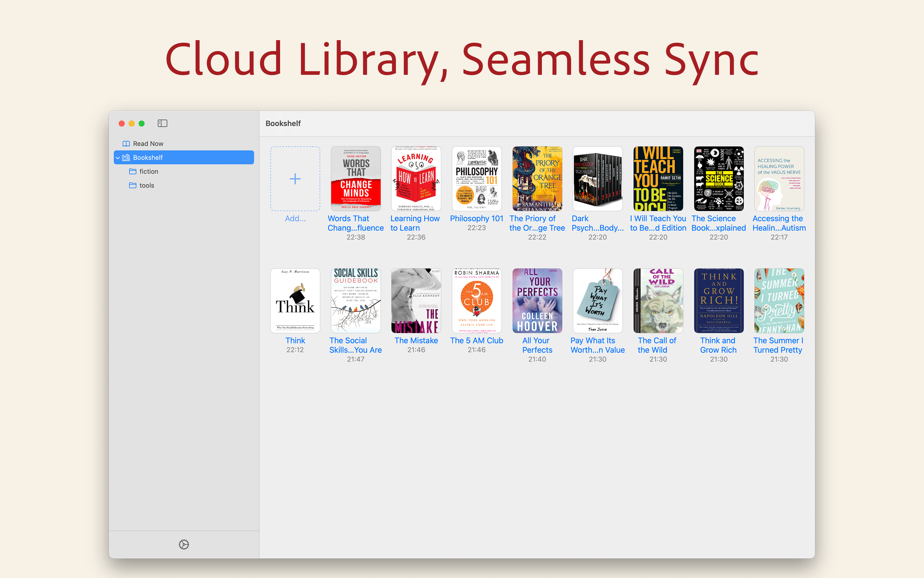Open Words That Change Minds cover
Image resolution: width=924 pixels, height=578 pixels.
(355, 179)
